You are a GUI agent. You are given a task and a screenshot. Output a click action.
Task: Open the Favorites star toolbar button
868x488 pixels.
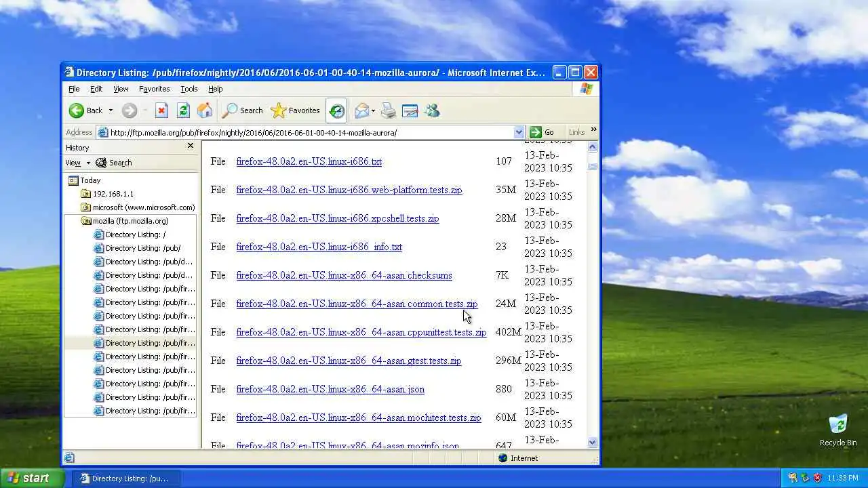click(295, 110)
